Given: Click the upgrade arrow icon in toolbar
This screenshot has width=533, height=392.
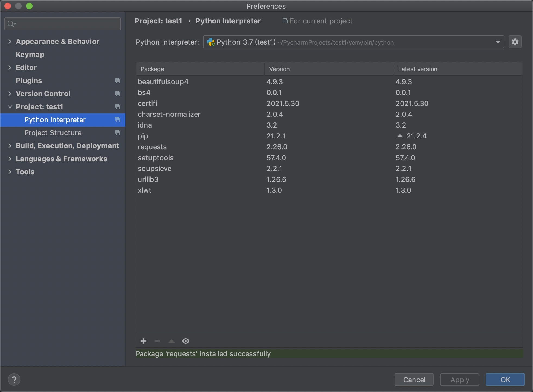Looking at the screenshot, I should click(172, 341).
